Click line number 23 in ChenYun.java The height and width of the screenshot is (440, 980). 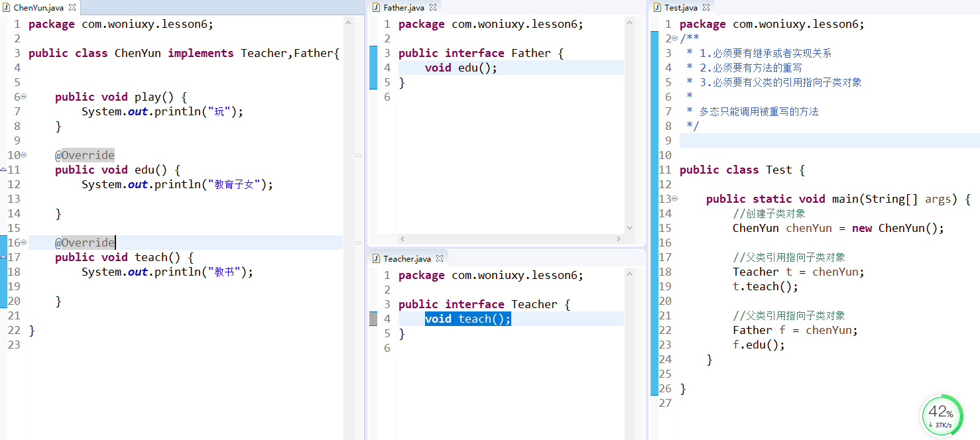15,345
